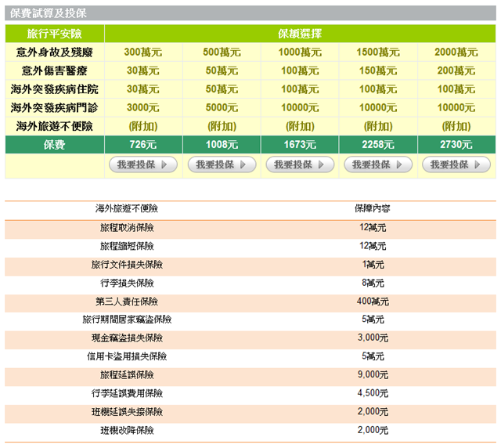501x448 pixels.
Task: Click the 意外傷害醫療 row label
Action: (x=55, y=70)
